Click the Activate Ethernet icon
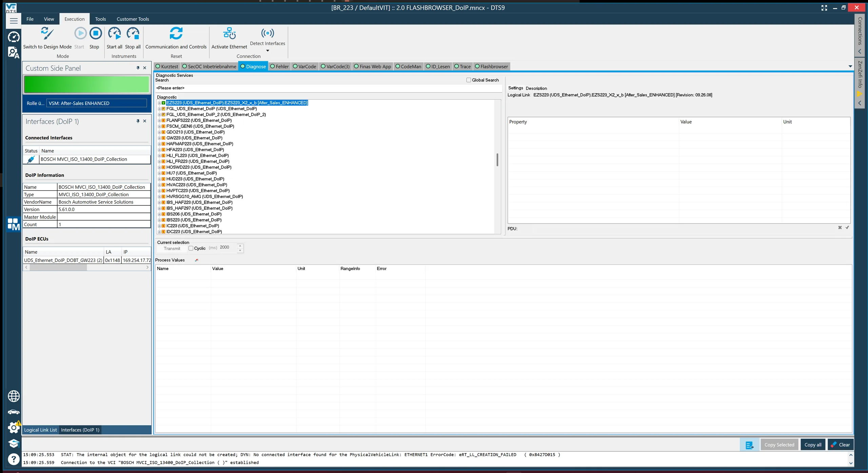 (229, 33)
